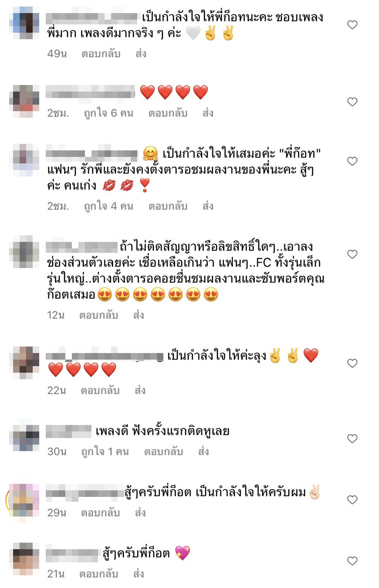Open the profile picture of the first commenter
This screenshot has width=379, height=588.
pyautogui.click(x=24, y=23)
